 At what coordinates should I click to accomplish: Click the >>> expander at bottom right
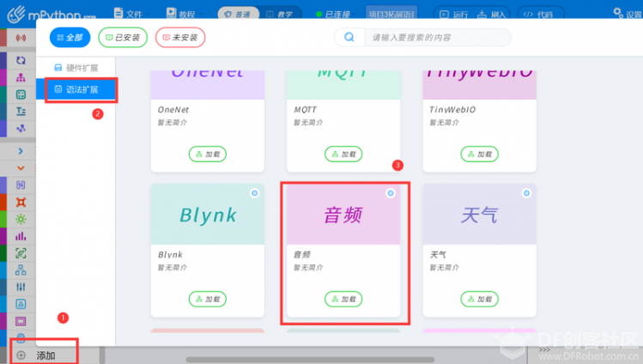click(544, 349)
